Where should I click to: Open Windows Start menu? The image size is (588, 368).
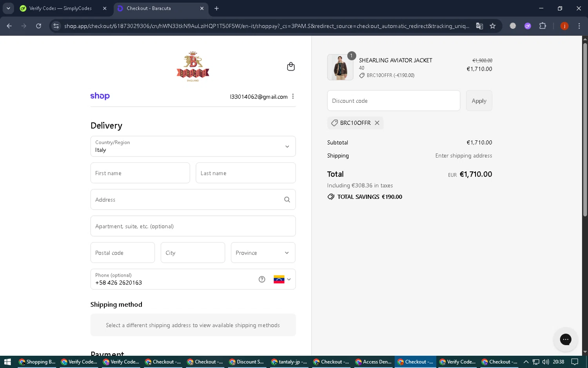(7, 362)
